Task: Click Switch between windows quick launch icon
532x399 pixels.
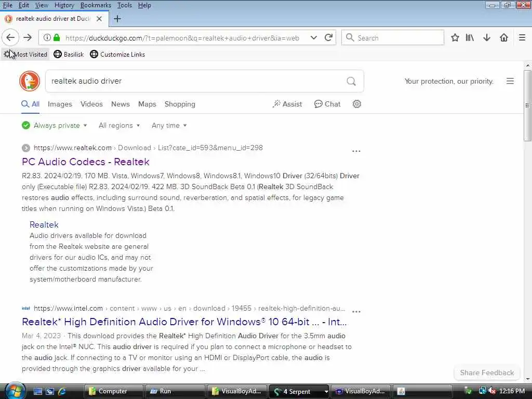Action: (50, 392)
